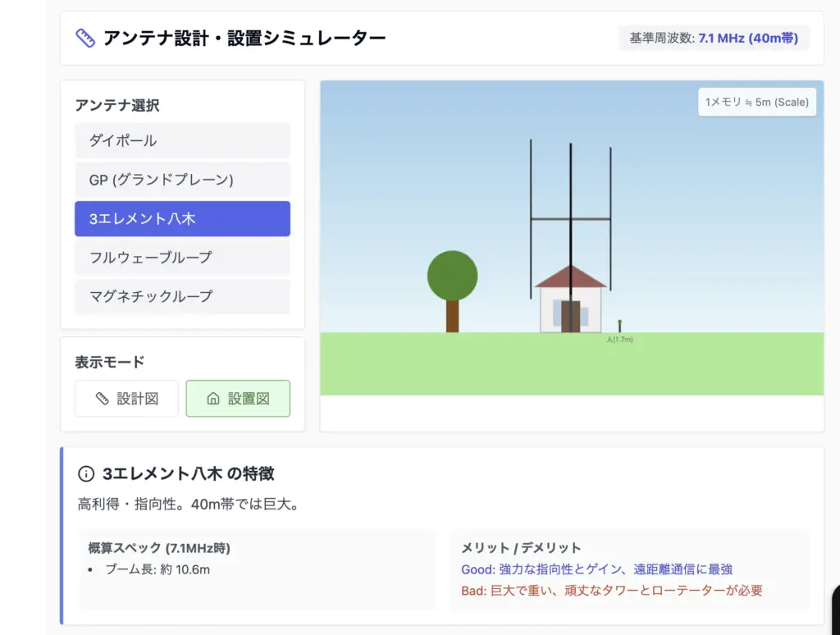The image size is (840, 635).
Task: Pick the マグネチックループ antenna
Action: pyautogui.click(x=182, y=296)
